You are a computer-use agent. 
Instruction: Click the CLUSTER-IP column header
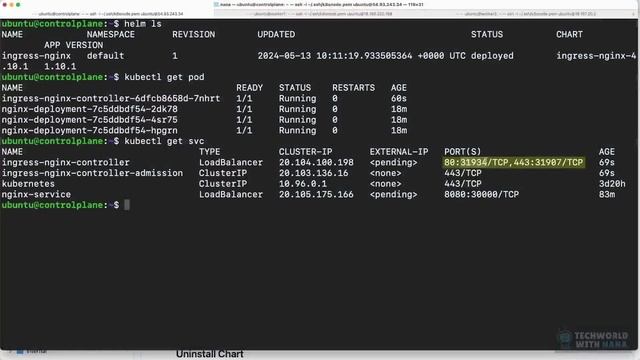pos(305,152)
